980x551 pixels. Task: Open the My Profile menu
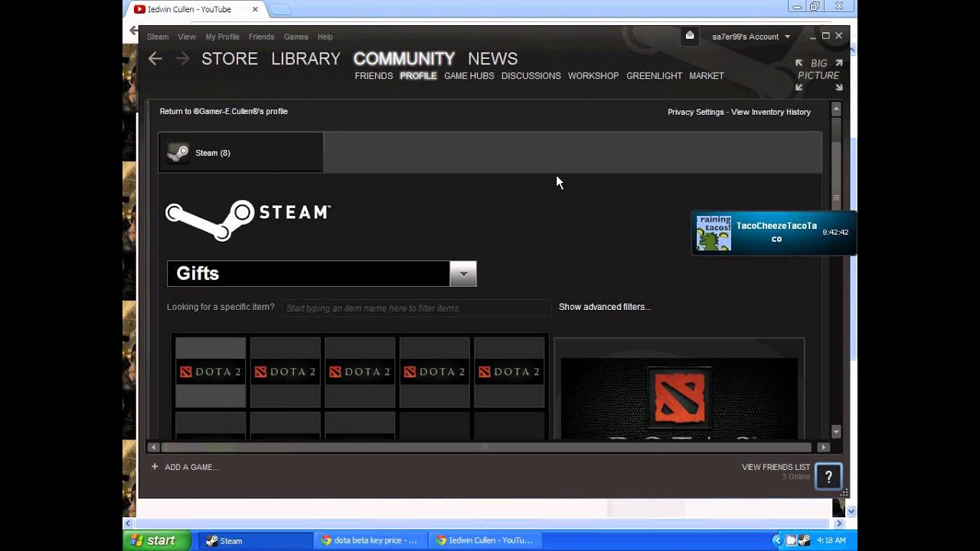[x=223, y=37]
